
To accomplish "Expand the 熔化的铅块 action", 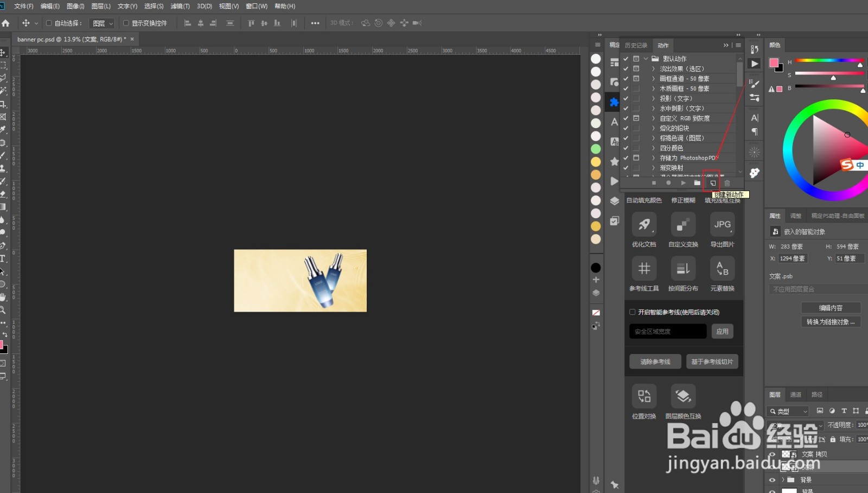I will pos(653,128).
